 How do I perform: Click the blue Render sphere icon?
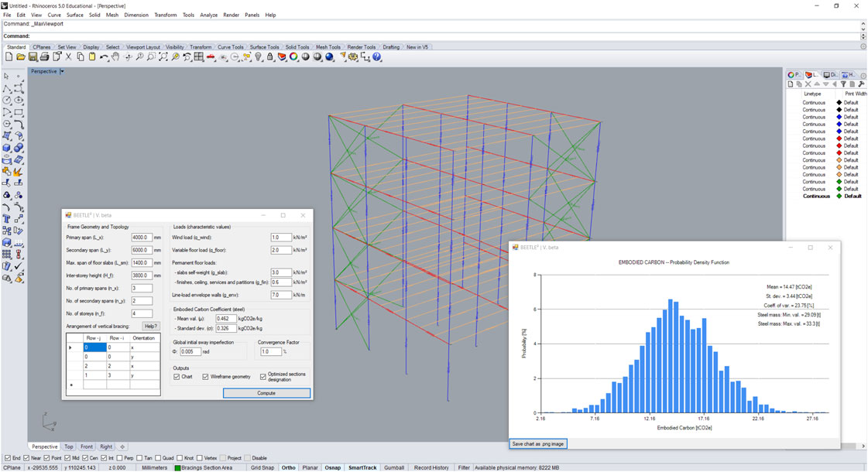[x=330, y=57]
